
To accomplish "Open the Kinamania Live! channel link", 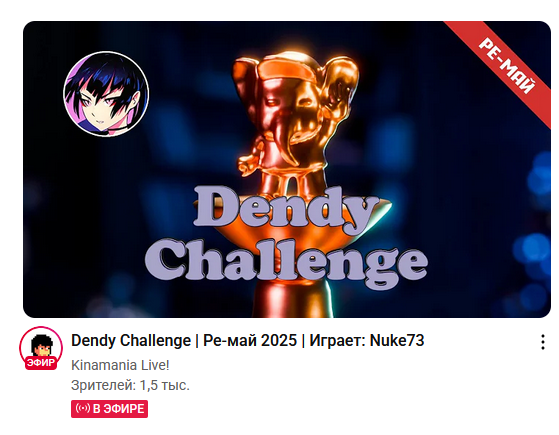I will pos(120,365).
